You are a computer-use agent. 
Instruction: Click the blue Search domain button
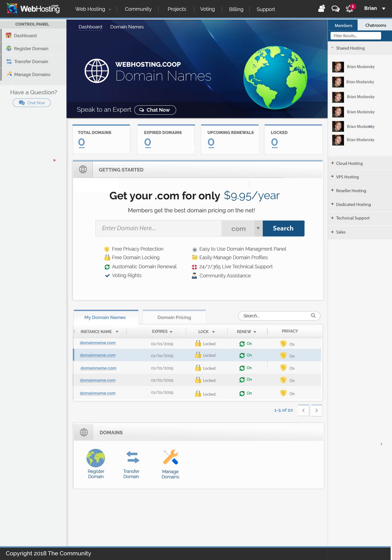tap(283, 228)
